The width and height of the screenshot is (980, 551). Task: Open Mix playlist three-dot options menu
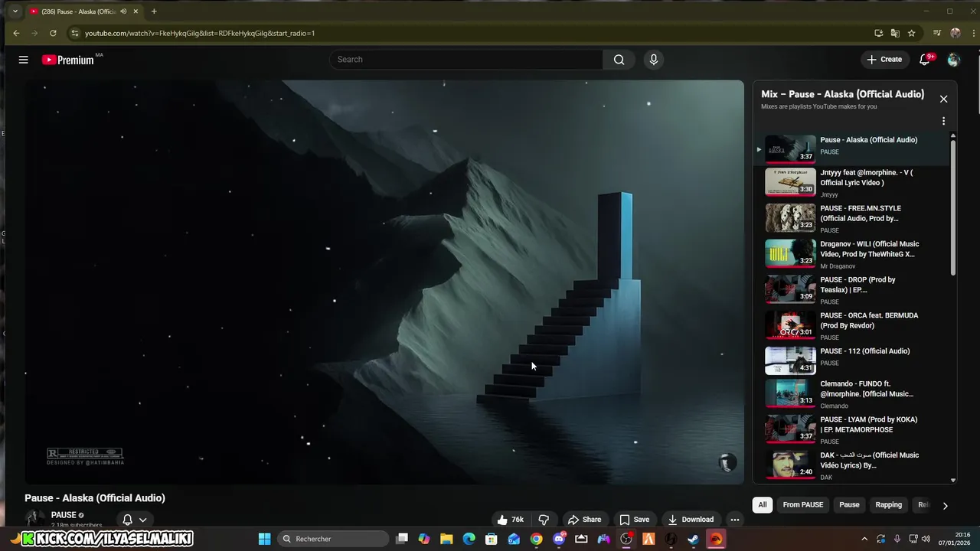(943, 121)
